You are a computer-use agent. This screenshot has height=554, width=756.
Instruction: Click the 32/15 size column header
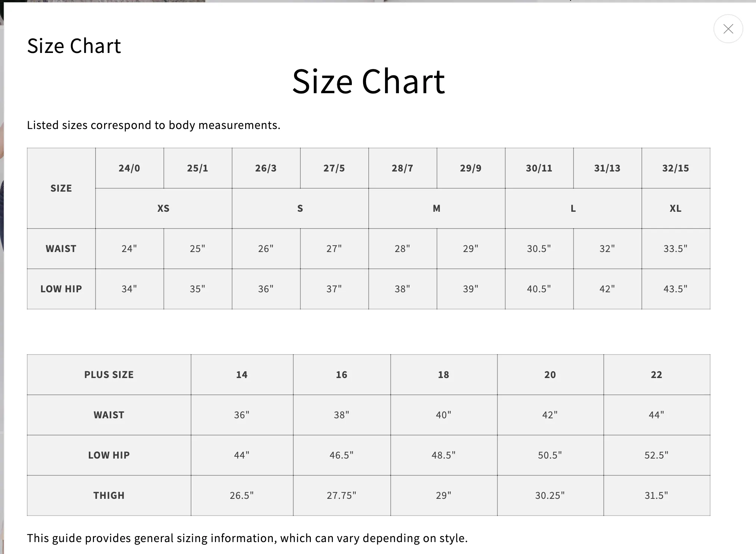(x=676, y=168)
